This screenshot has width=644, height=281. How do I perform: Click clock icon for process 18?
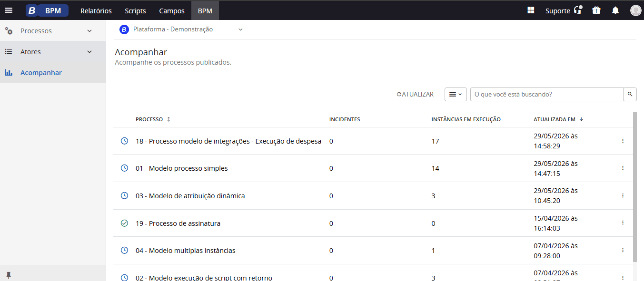click(124, 141)
